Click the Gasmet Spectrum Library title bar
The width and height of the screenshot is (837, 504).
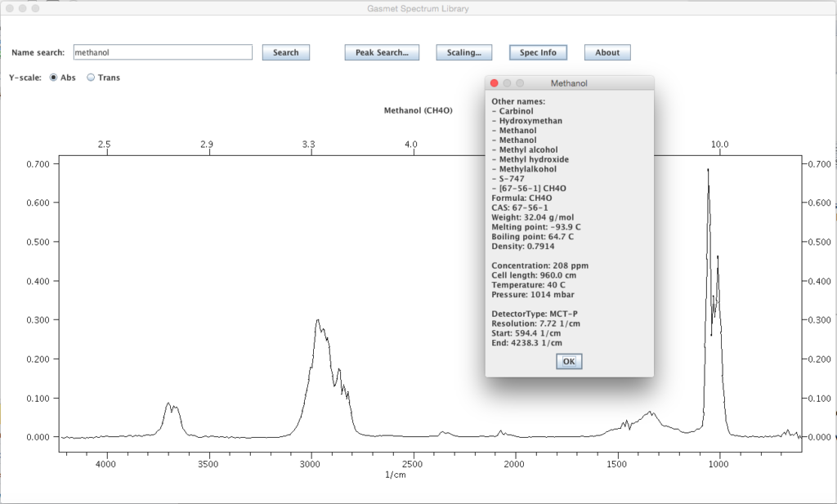coord(418,7)
